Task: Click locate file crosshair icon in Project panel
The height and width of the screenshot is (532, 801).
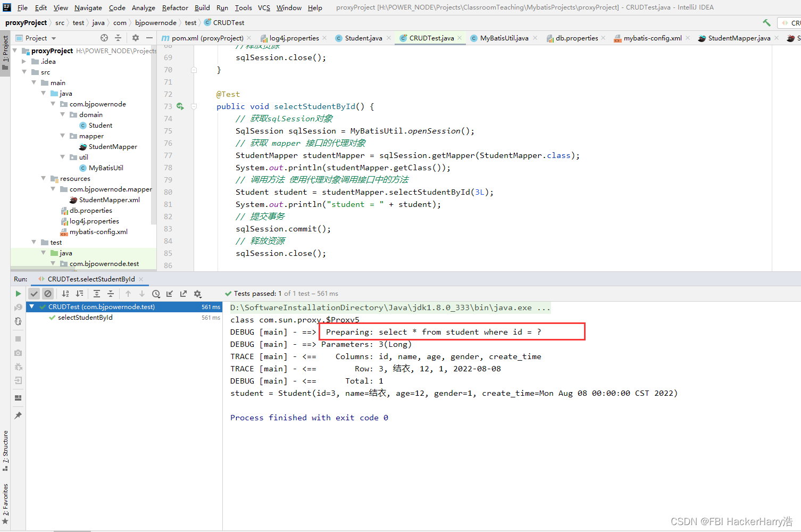Action: (104, 38)
